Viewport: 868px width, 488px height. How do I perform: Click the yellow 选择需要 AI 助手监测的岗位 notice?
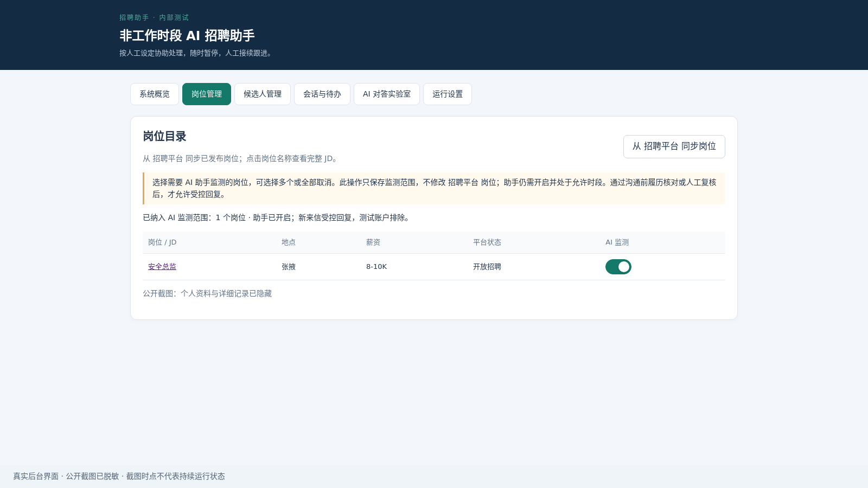pyautogui.click(x=434, y=188)
